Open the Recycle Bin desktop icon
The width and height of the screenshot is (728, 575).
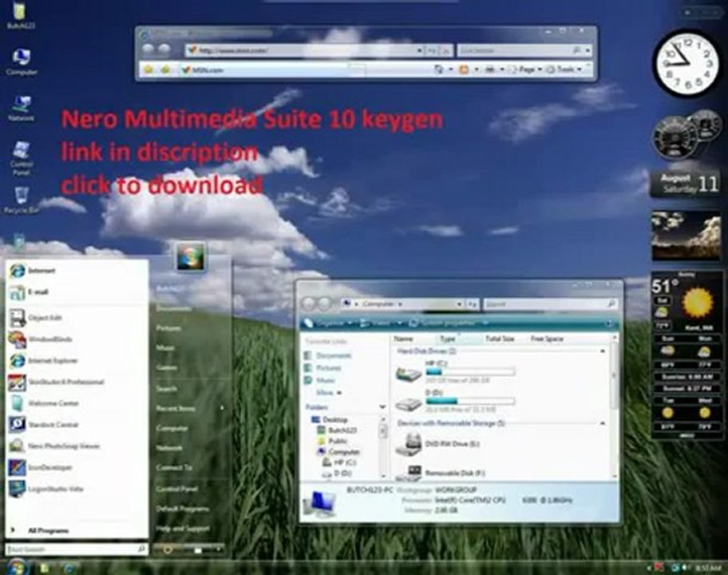coord(21,200)
